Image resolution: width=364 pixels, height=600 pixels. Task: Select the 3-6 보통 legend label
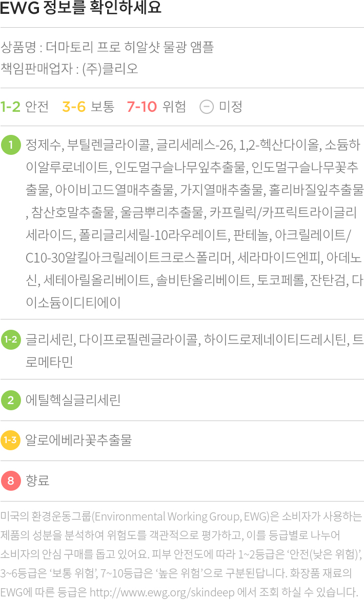click(88, 107)
